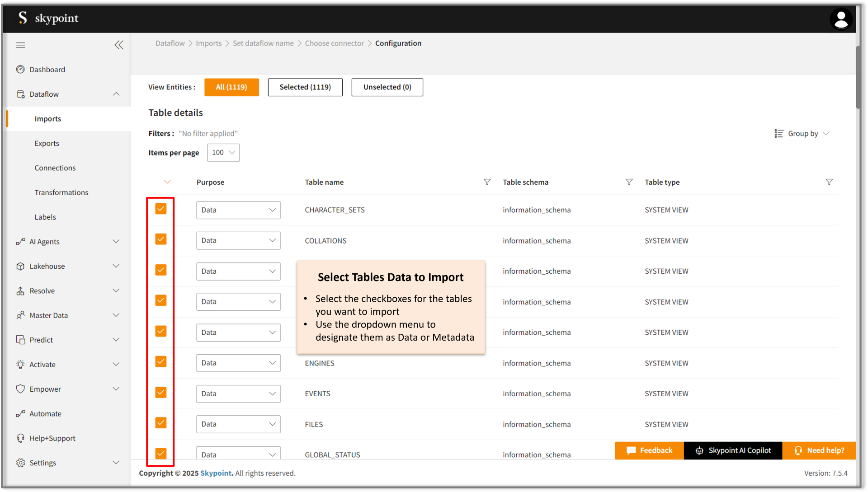Toggle the FILES table checkbox
Viewport: 868px width, 492px height.
coord(161,423)
